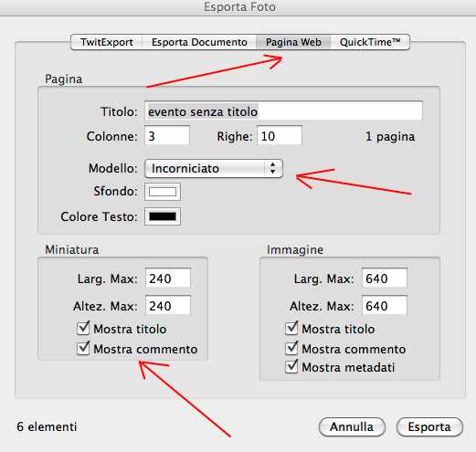This screenshot has height=452, width=476.
Task: Switch to the TwitExport tab
Action: (107, 42)
